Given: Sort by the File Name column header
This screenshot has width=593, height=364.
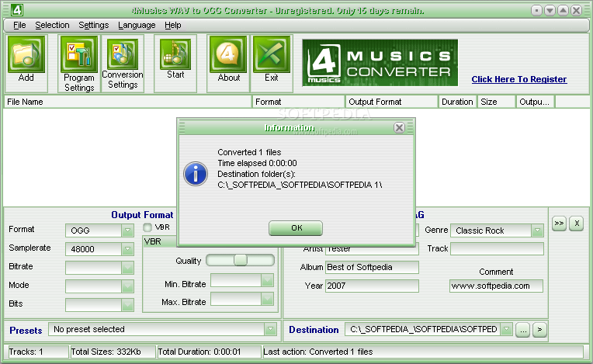Looking at the screenshot, I should [128, 102].
